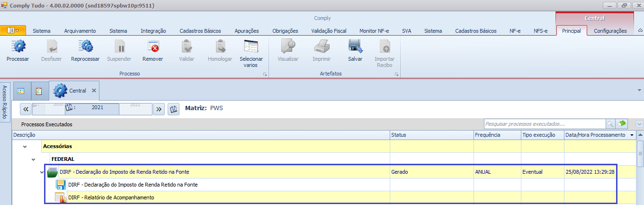
Task: Click the Salvar artifact icon
Action: point(355,47)
